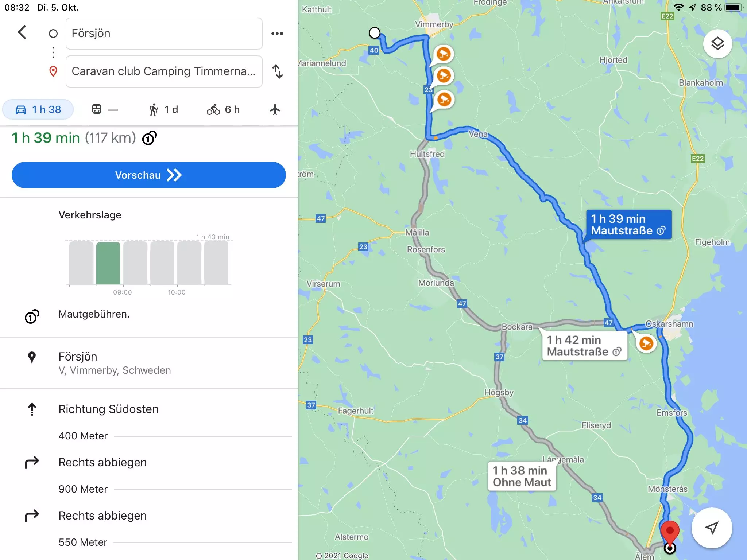
Task: Tap the speed camera icon near Oskarshamn
Action: pos(646,343)
